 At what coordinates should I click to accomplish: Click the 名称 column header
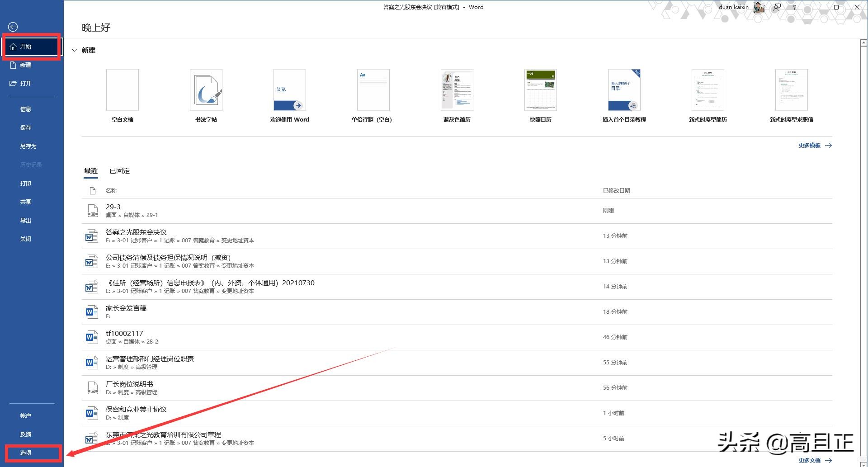point(111,191)
